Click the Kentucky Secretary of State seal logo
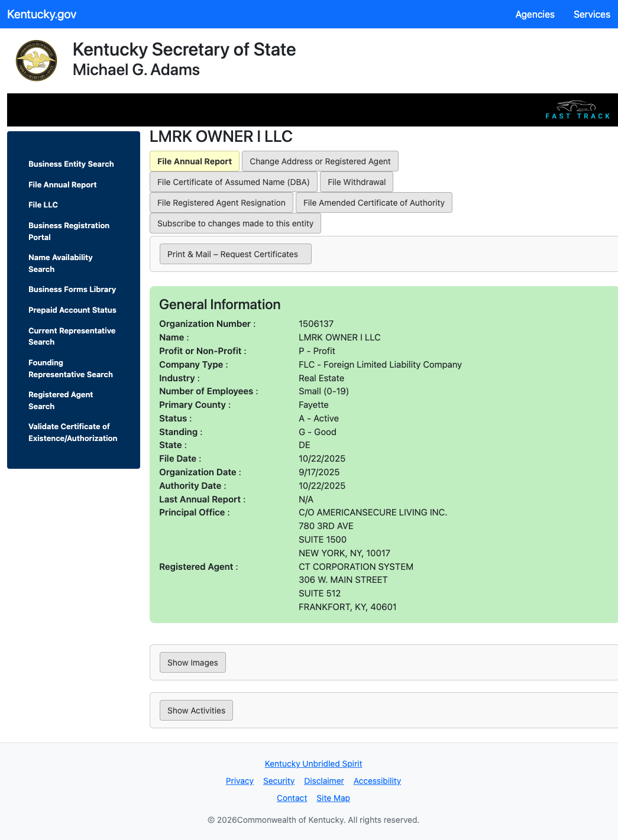This screenshot has width=618, height=840. [x=36, y=60]
